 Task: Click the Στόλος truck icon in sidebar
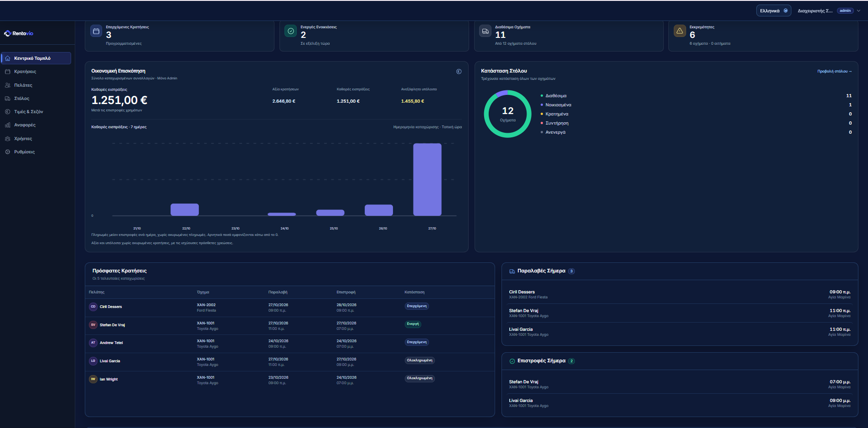[7, 99]
